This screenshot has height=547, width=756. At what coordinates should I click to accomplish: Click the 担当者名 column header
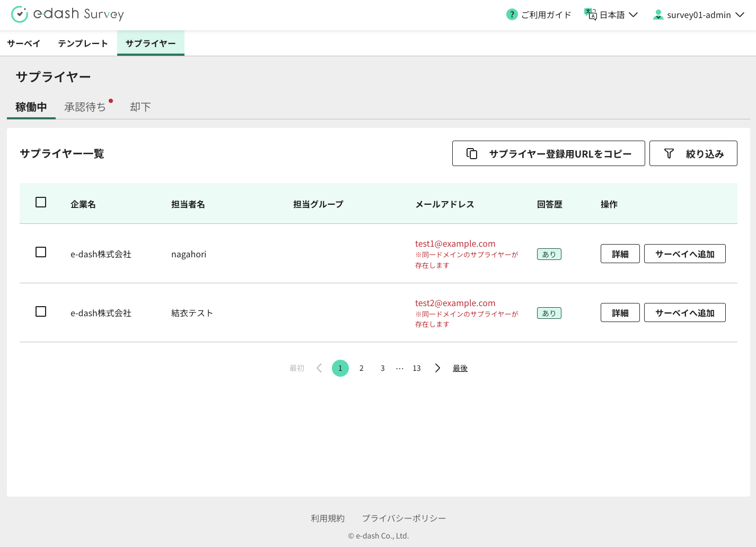[x=188, y=204]
